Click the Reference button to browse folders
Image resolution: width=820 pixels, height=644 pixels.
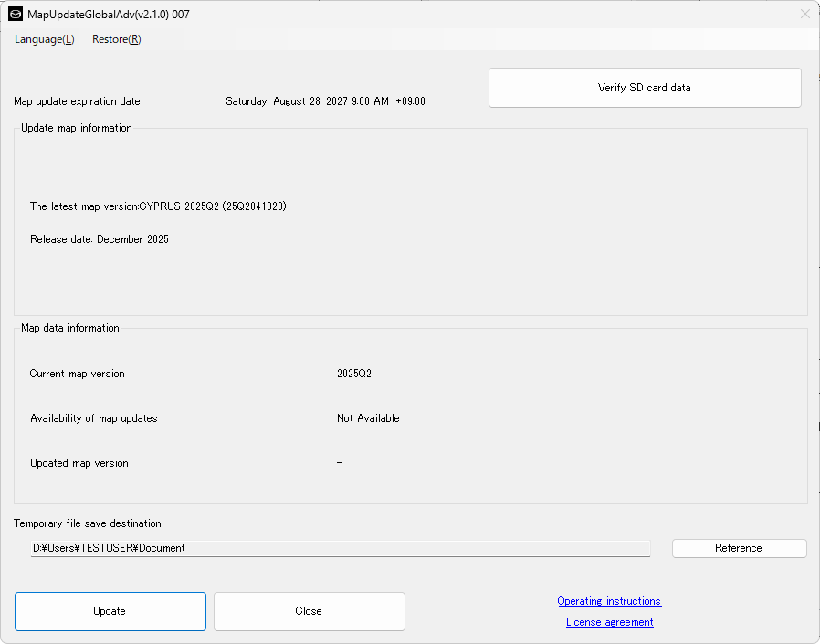pos(739,548)
